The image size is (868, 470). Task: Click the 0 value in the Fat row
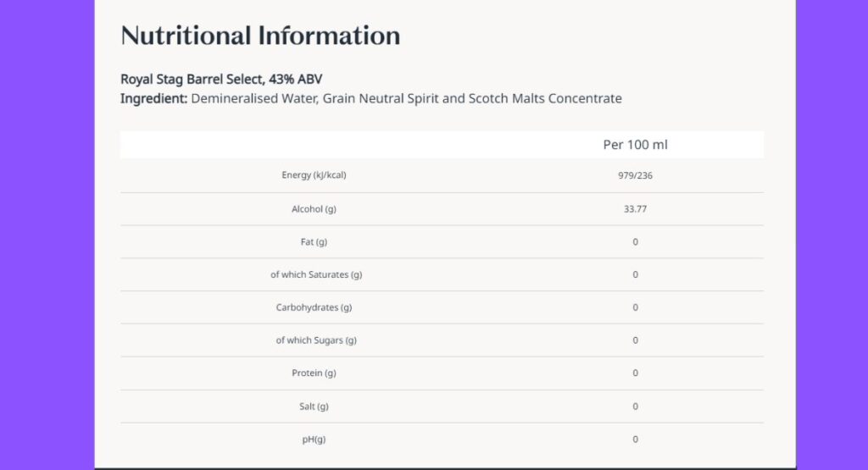tap(635, 241)
